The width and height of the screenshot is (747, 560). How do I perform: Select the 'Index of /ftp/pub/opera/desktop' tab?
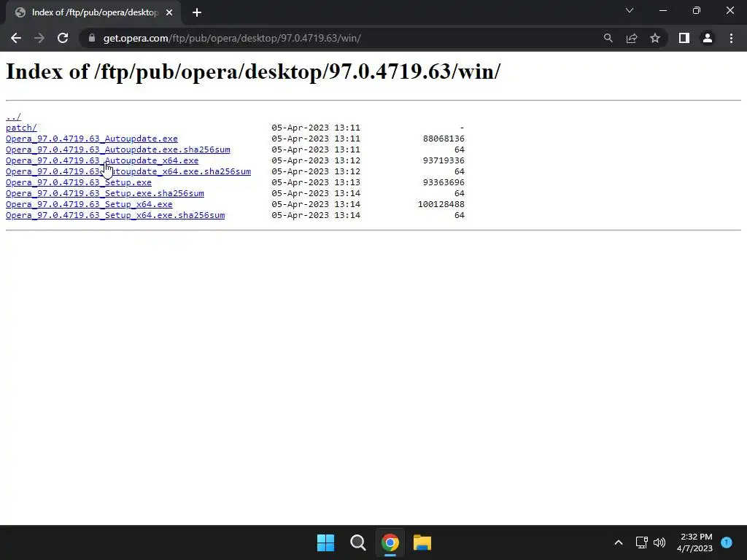point(94,12)
